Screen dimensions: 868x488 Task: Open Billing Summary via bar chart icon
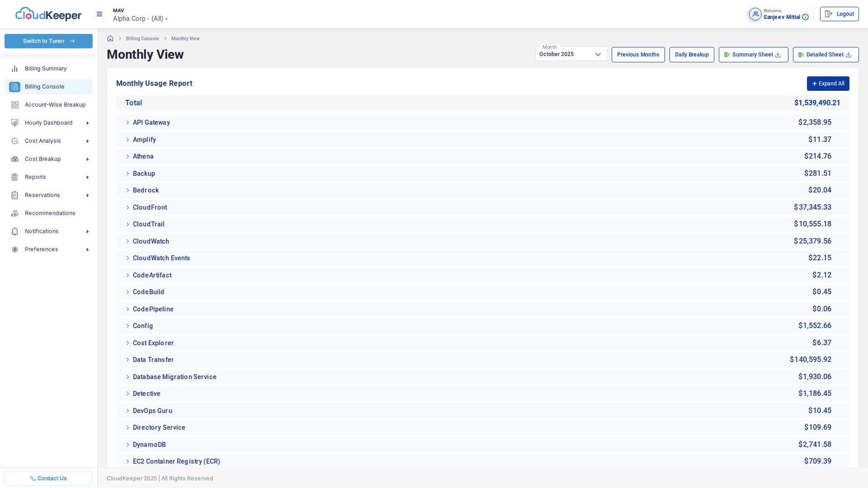click(x=15, y=69)
